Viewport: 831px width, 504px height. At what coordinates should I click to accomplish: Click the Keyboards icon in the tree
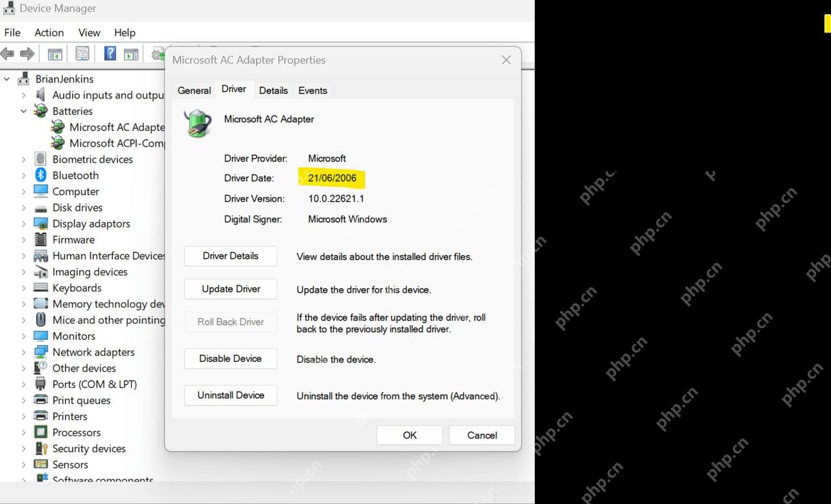tap(41, 287)
